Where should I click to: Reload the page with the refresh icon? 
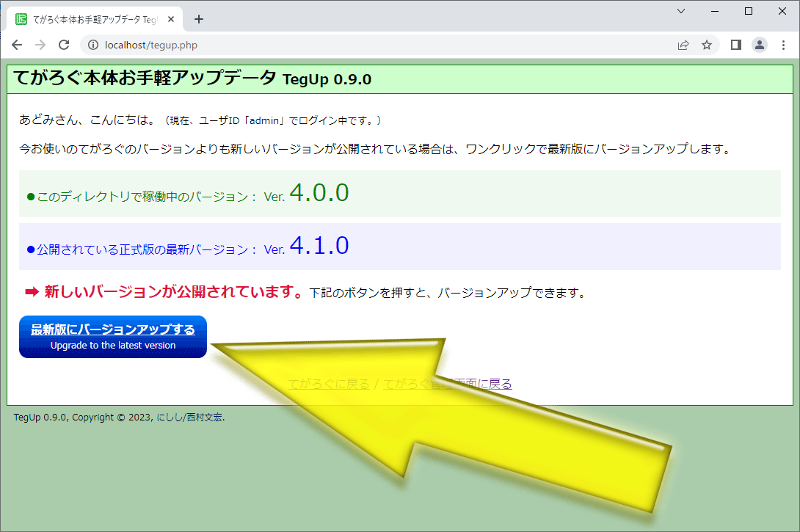point(64,45)
